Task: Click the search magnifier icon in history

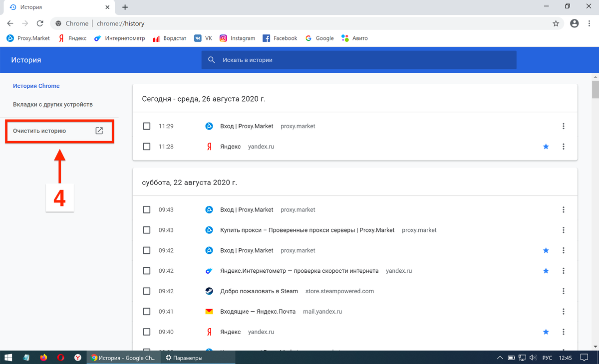Action: point(212,60)
